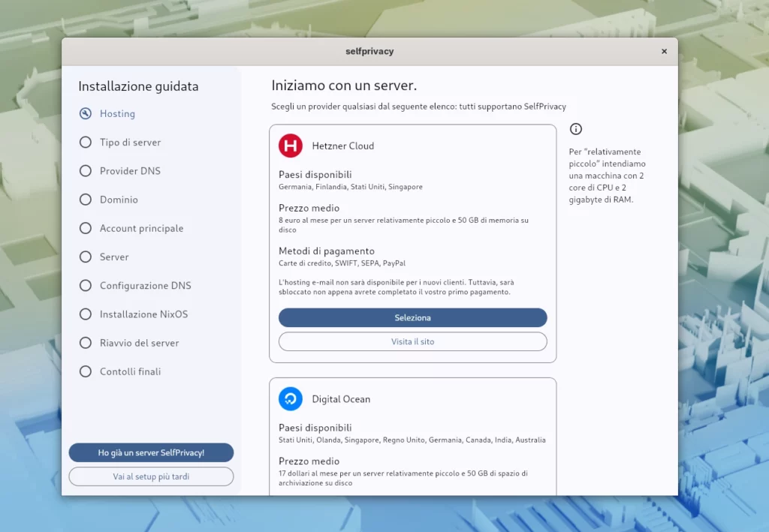Click Metodi di pagamento heading

tap(326, 251)
